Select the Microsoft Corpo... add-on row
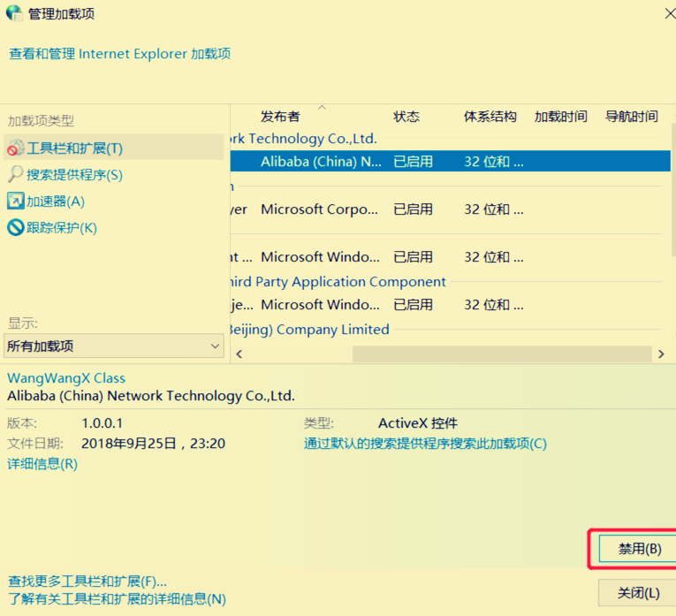Screen dimensions: 676x616 (450, 209)
